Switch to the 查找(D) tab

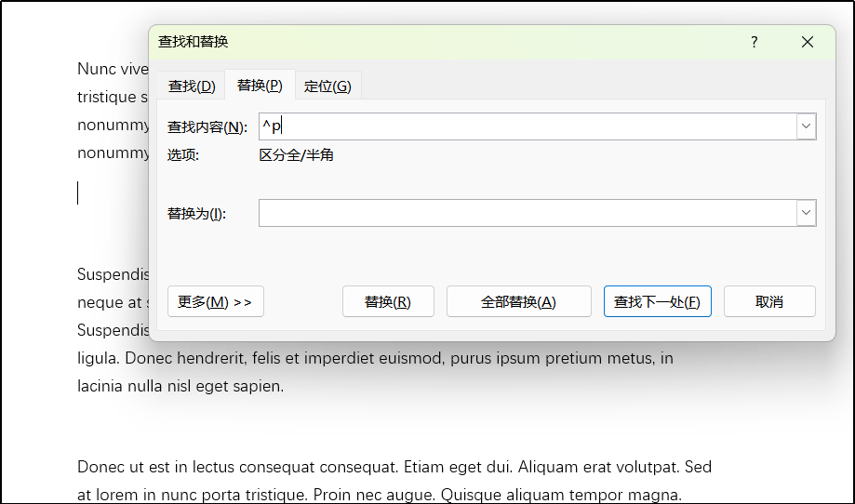pyautogui.click(x=192, y=86)
